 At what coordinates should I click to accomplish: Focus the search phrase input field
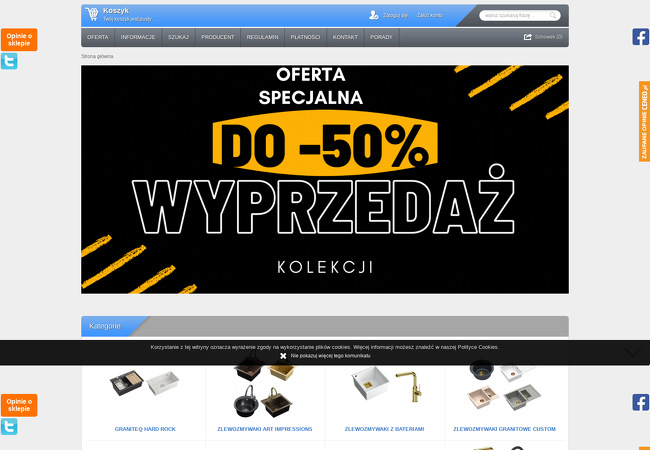(x=515, y=15)
